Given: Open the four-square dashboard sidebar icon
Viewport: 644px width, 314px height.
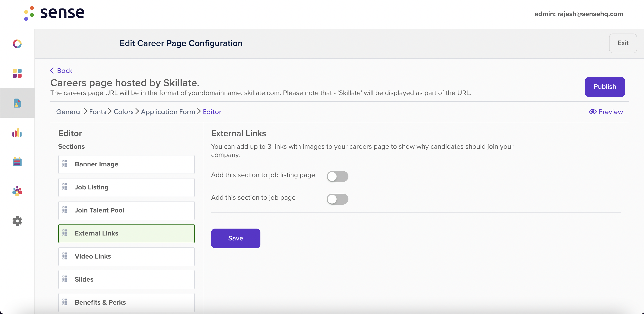Looking at the screenshot, I should [17, 73].
